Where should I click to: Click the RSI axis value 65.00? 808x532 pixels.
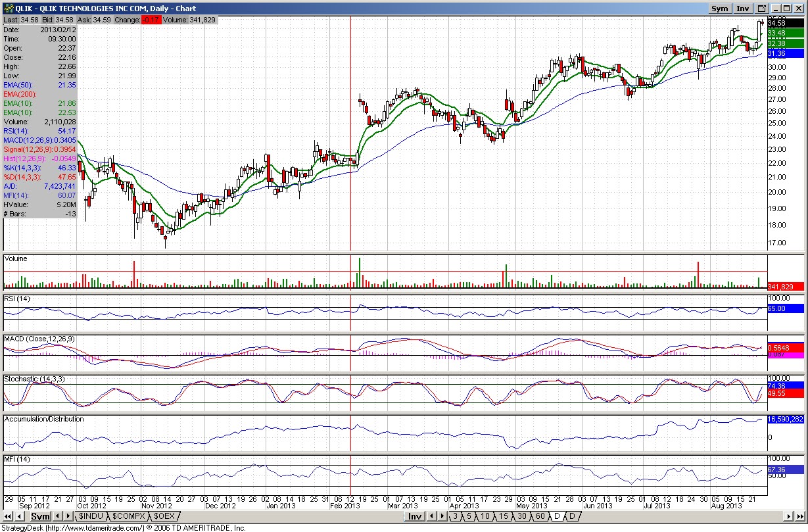tap(785, 308)
